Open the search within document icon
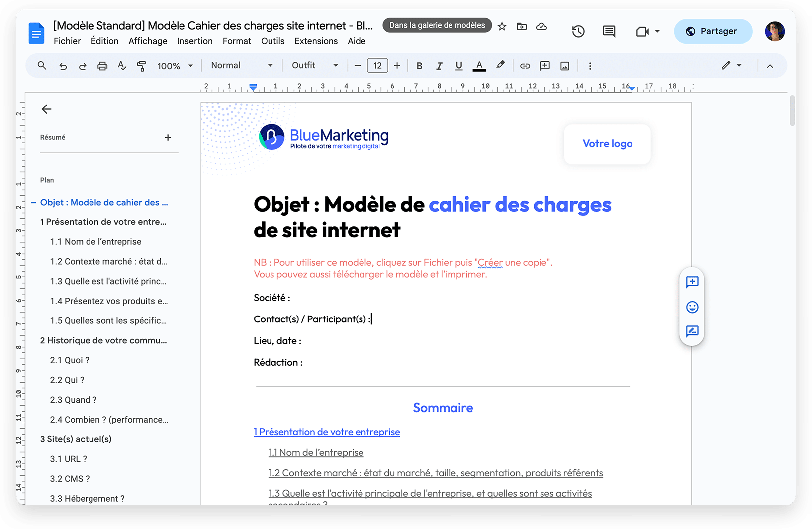The image size is (812, 529). (x=42, y=65)
